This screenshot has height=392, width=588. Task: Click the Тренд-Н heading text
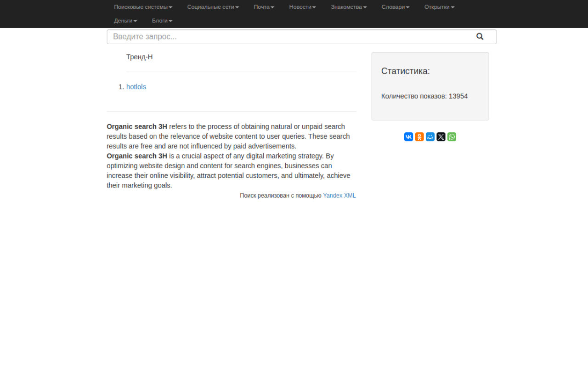click(140, 57)
